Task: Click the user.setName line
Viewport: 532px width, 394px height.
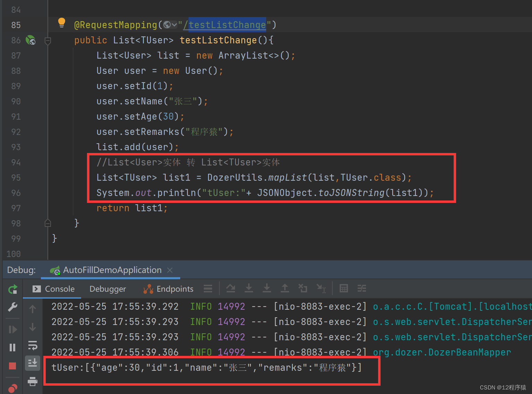Action: pyautogui.click(x=152, y=101)
